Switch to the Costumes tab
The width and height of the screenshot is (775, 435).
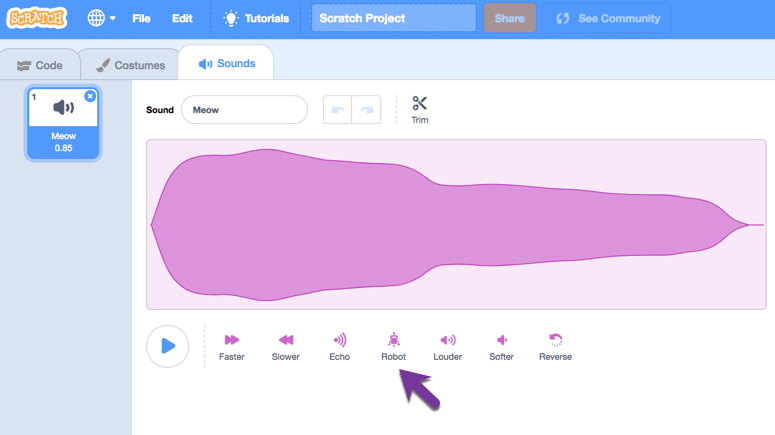tap(130, 65)
